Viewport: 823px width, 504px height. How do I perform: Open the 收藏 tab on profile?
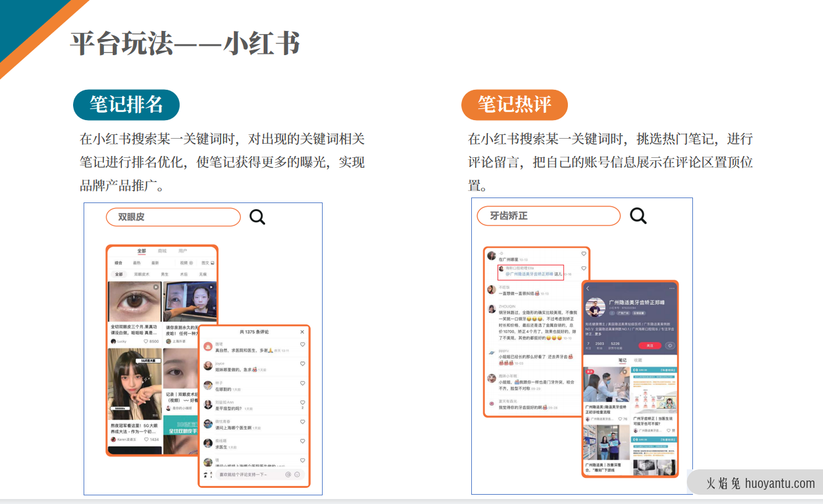tap(638, 360)
